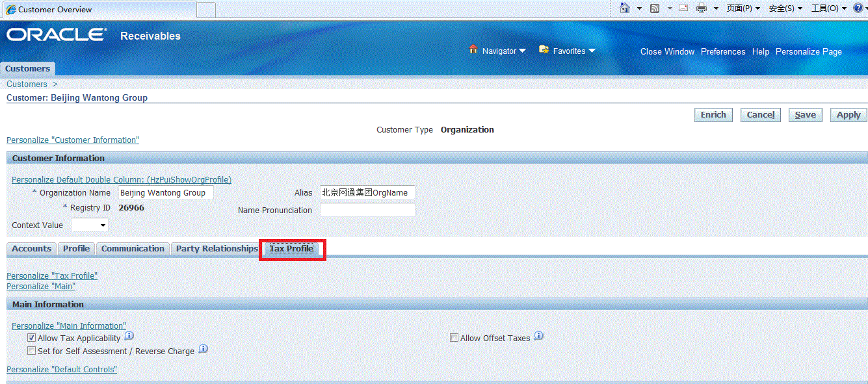Toggle Set for Self Assessment checkbox

click(x=31, y=351)
